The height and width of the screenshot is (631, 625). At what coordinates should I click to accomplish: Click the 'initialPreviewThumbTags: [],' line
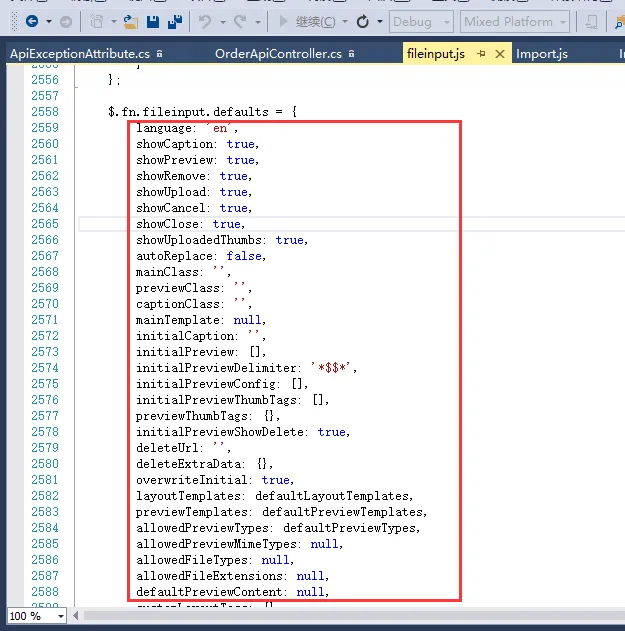(x=232, y=400)
